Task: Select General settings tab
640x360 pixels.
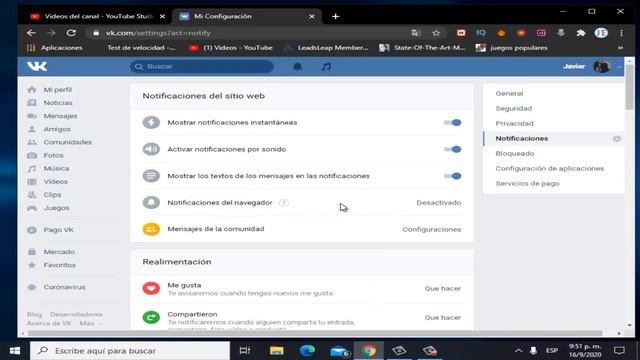Action: 509,93
